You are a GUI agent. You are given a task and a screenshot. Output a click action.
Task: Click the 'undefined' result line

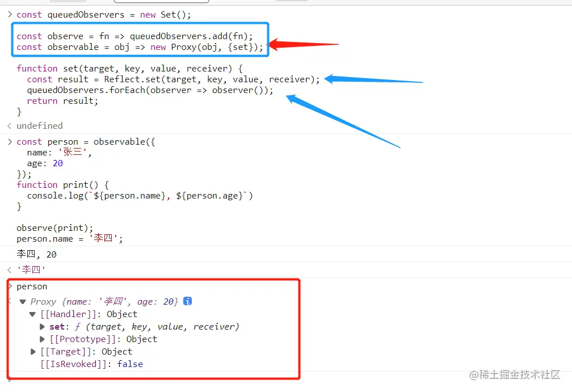click(39, 126)
